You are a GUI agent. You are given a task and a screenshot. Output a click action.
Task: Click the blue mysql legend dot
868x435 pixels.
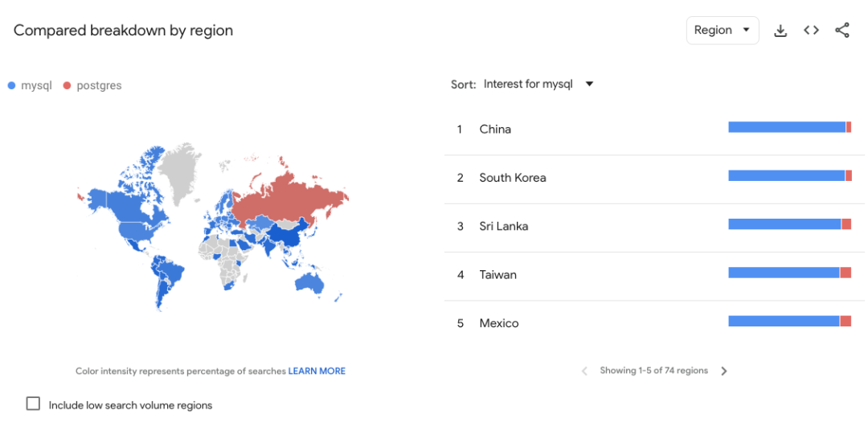[x=11, y=85]
